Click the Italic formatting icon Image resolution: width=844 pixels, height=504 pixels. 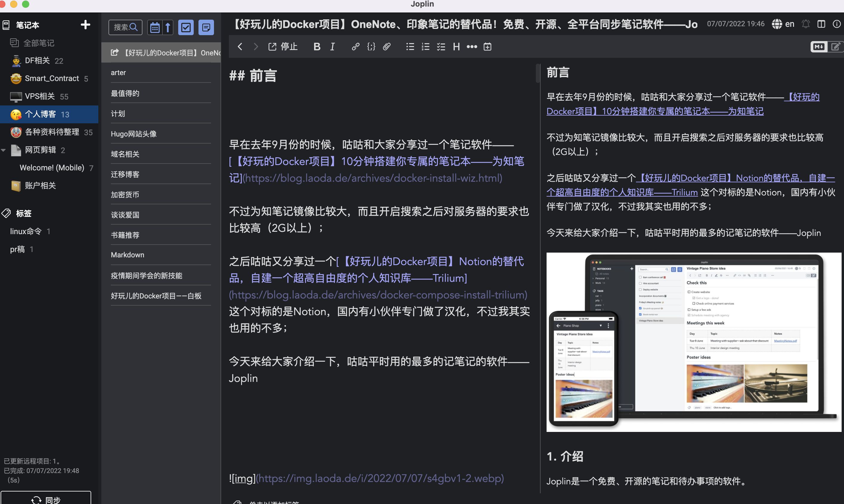(332, 46)
